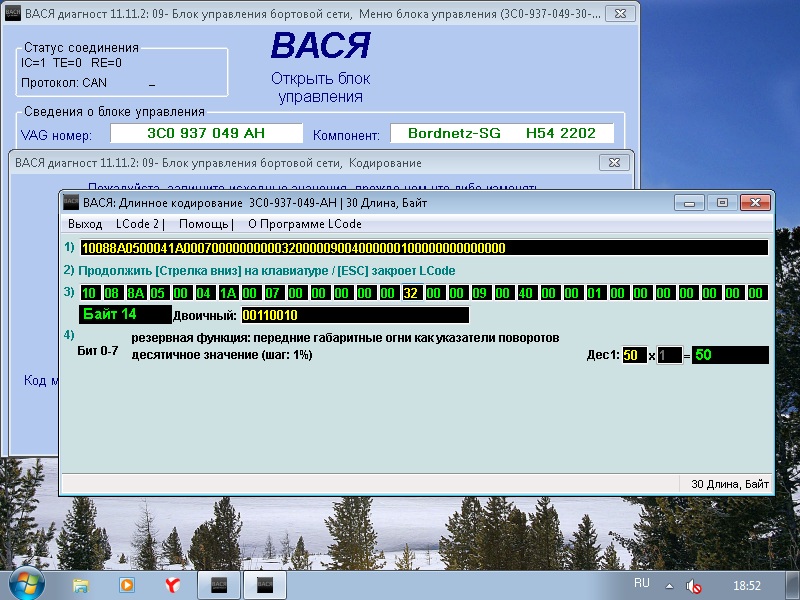800x600 pixels.
Task: Open О Программе LCode menu
Action: tap(304, 224)
